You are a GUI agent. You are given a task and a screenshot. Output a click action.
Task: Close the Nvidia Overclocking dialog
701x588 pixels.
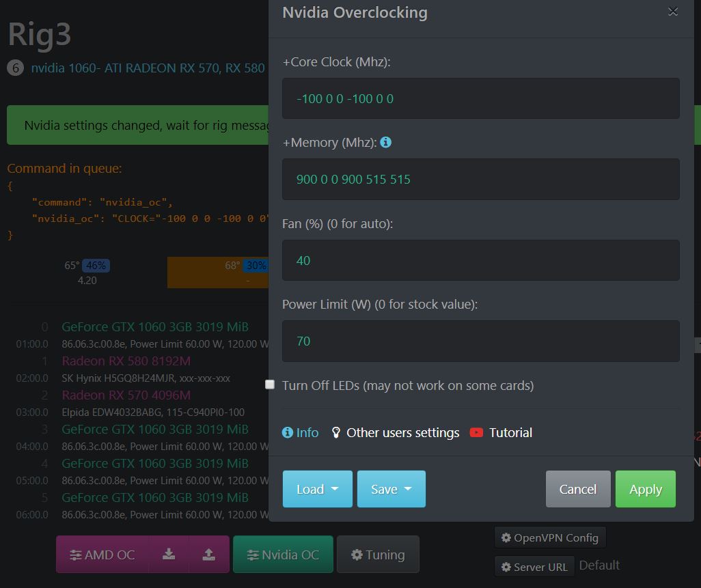point(673,12)
